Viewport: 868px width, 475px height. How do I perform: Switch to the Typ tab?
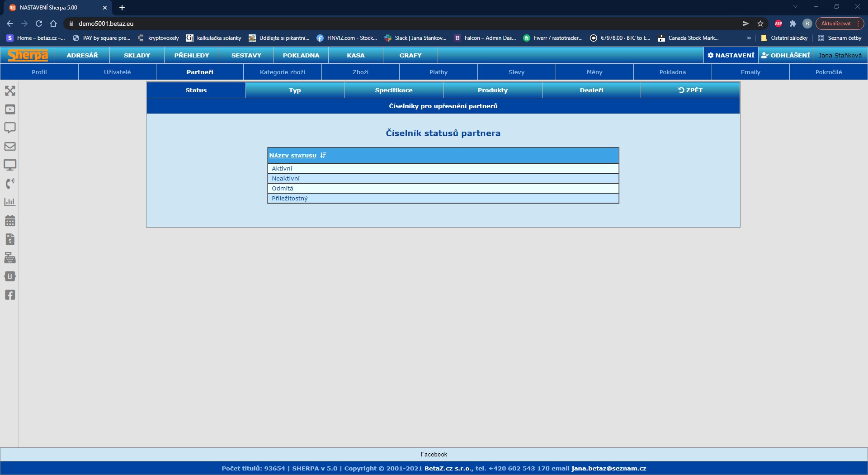click(x=295, y=90)
